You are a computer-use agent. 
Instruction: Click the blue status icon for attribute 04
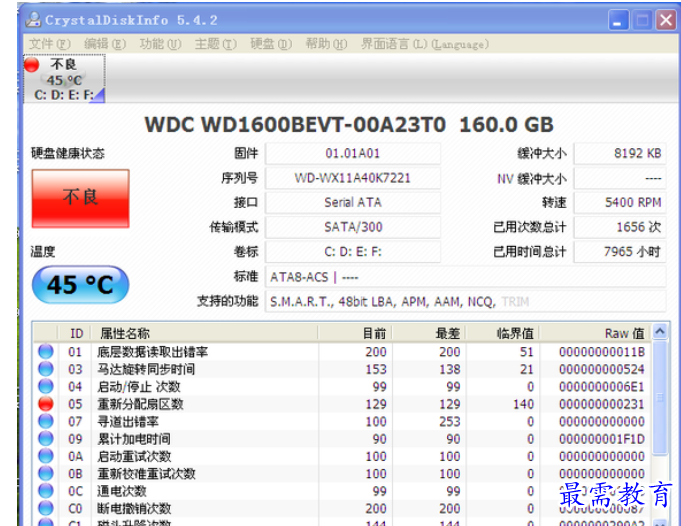coord(46,386)
